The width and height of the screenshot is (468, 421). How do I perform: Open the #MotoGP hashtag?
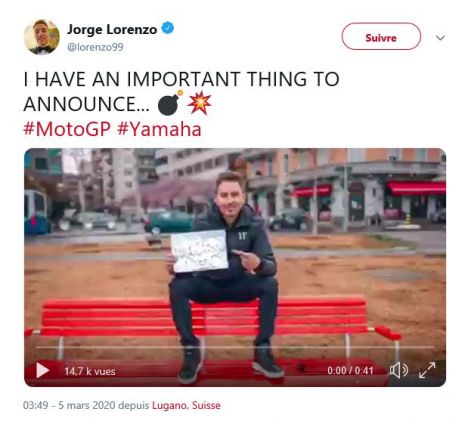pyautogui.click(x=67, y=129)
